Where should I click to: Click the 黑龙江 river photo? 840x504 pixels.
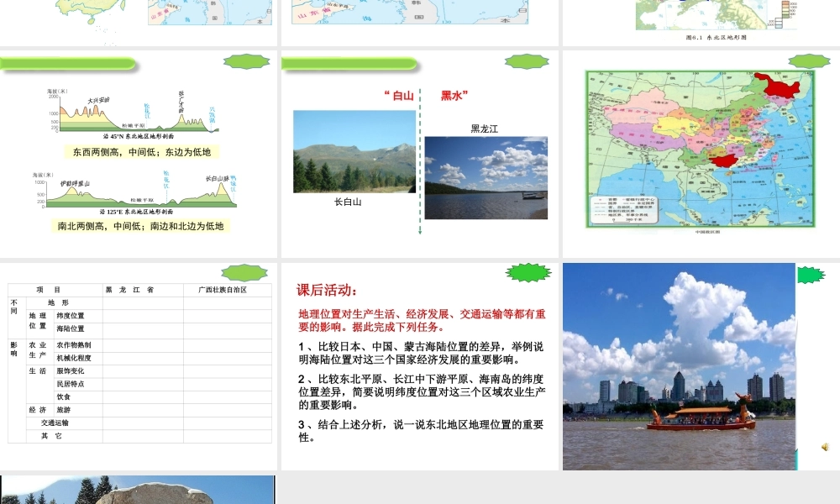point(486,178)
